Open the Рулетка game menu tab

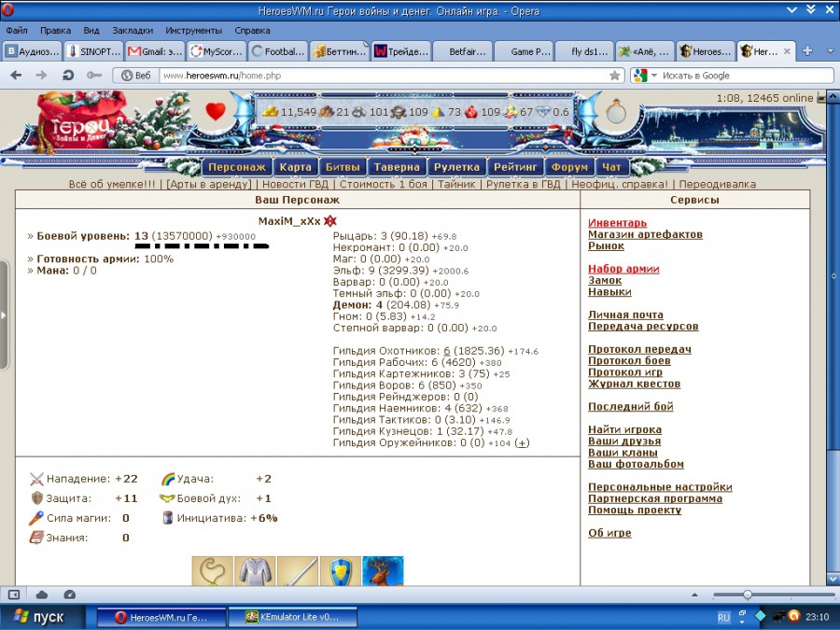[x=456, y=167]
